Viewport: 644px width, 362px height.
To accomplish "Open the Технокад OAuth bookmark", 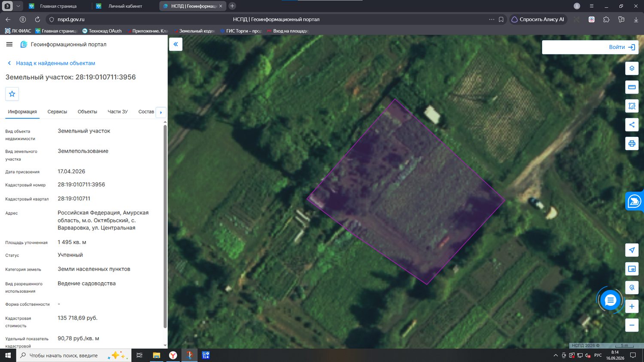I will (x=102, y=31).
